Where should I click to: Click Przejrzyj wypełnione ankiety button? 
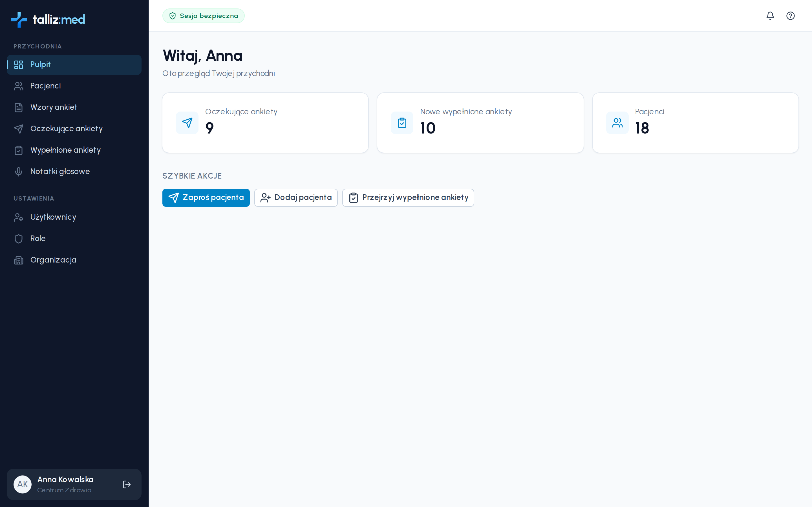pyautogui.click(x=408, y=197)
